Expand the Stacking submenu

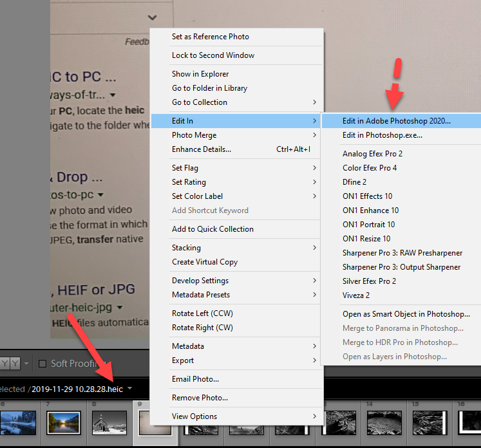click(236, 247)
